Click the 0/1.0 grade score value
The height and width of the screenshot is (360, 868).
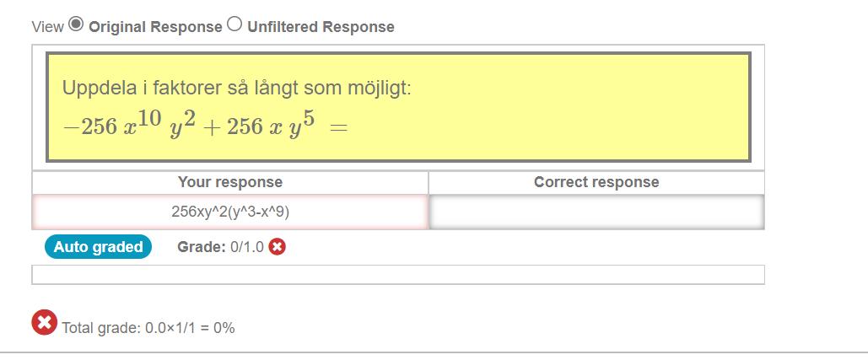(247, 247)
